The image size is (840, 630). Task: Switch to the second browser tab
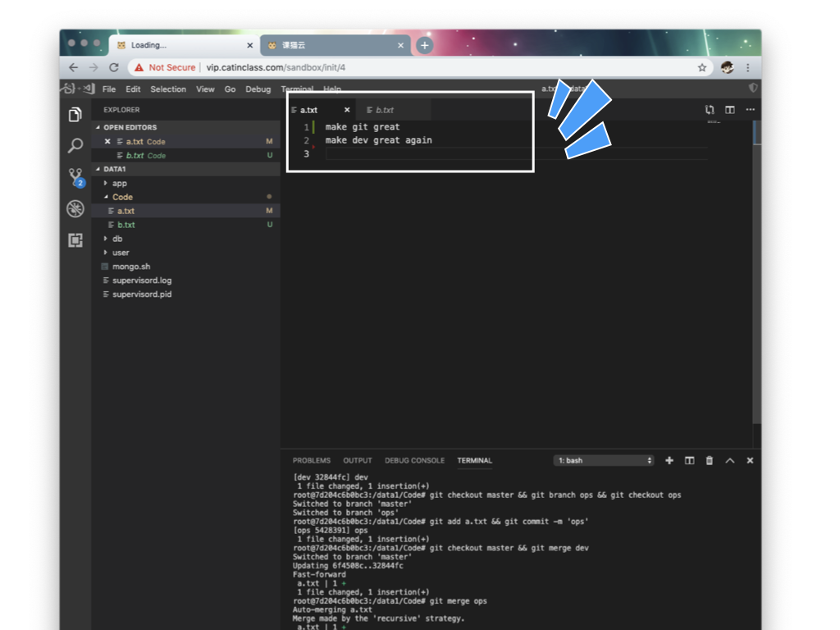click(336, 46)
